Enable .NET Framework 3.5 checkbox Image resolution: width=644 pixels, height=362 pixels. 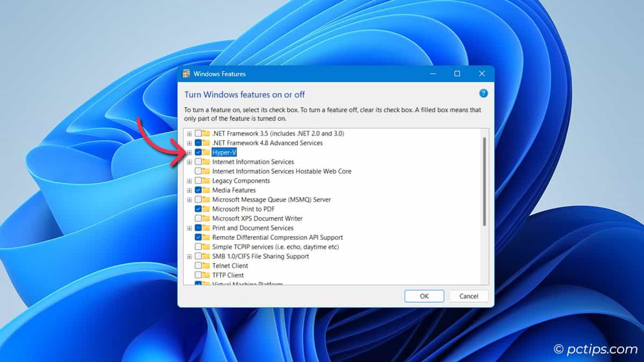coord(197,133)
